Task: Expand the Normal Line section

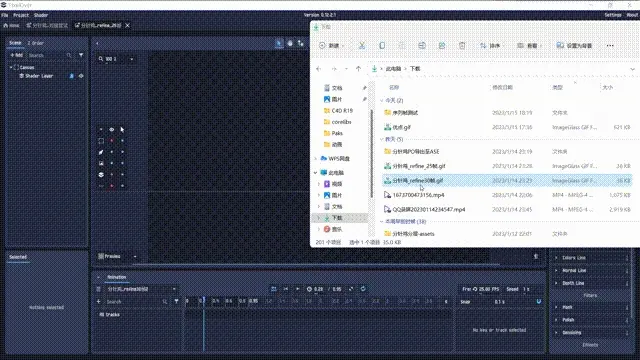Action: tap(556, 271)
